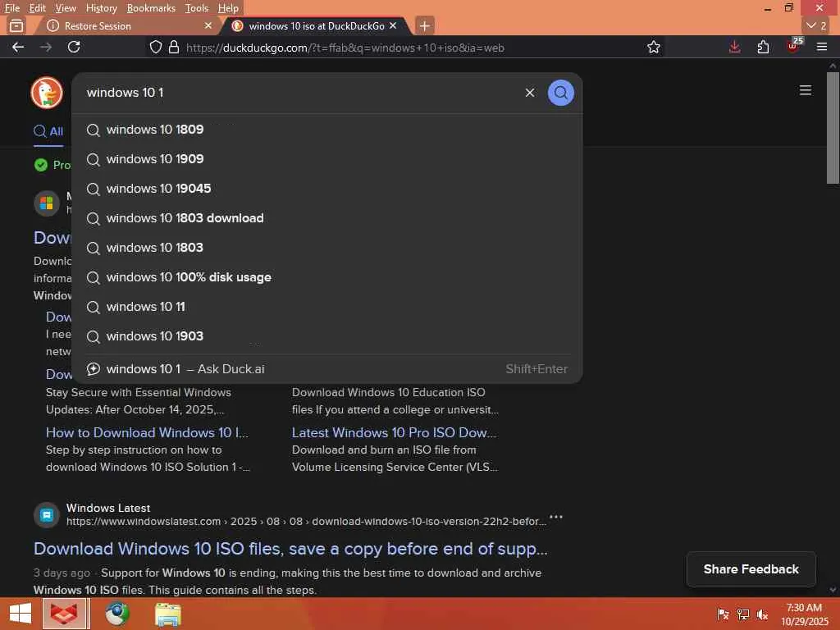Bookmark this page with the star icon
The width and height of the screenshot is (840, 630).
[653, 47]
